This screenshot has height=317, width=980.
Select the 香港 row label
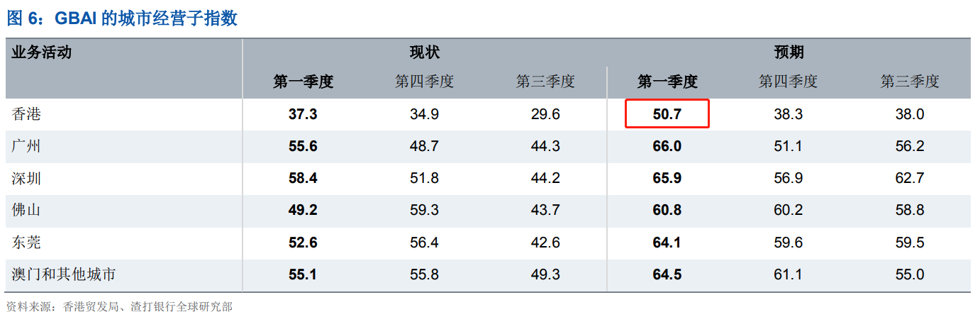[27, 114]
